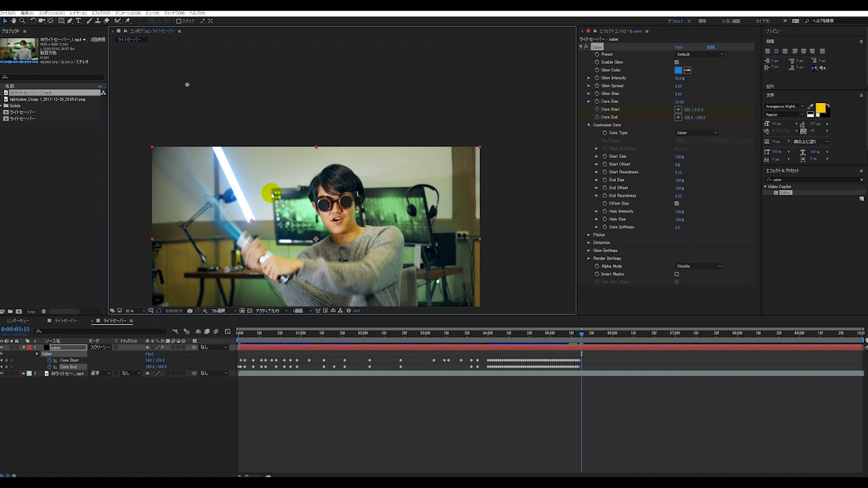The image size is (868, 488).
Task: Open the font family Avengeance dropdown
Action: point(785,106)
